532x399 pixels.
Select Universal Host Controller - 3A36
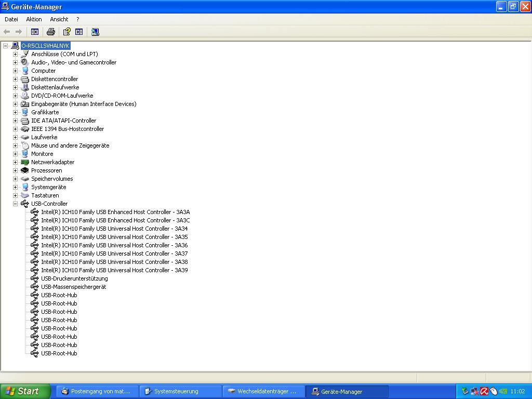pos(114,245)
